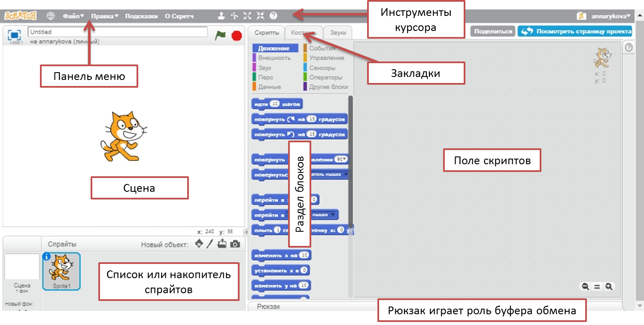Open the help panel question mark on right edge
This screenshot has height=325, width=644.
point(628,47)
